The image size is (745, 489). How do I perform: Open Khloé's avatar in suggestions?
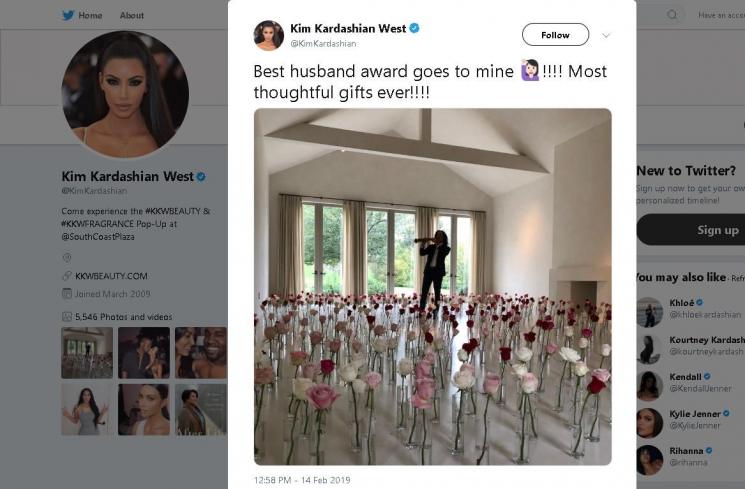pos(649,312)
